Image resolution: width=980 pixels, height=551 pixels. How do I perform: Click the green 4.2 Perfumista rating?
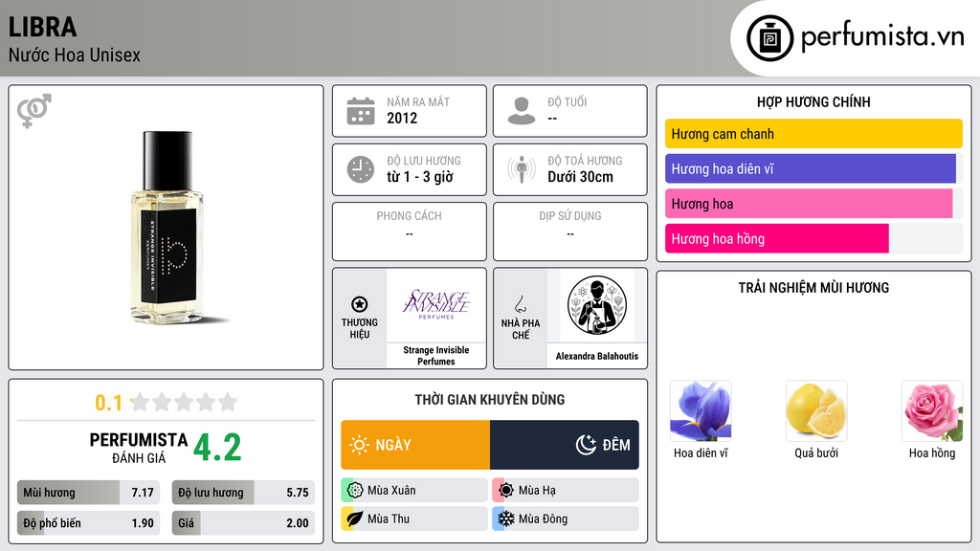(x=217, y=448)
